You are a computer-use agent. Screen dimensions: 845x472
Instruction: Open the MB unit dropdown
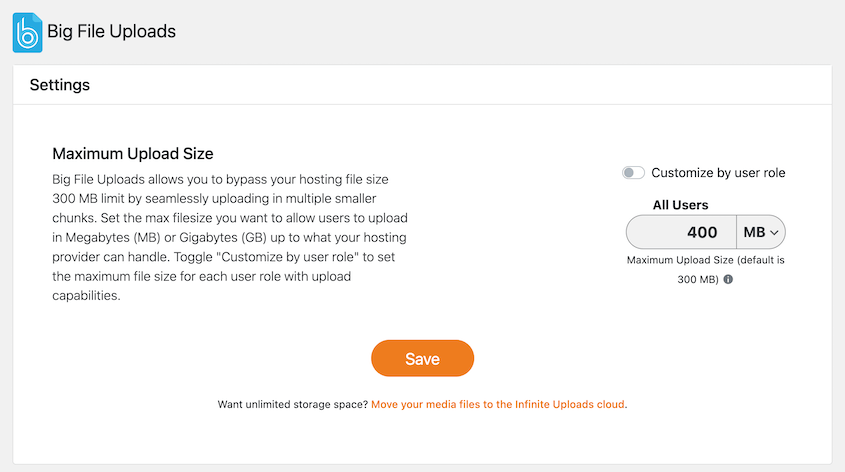point(760,233)
